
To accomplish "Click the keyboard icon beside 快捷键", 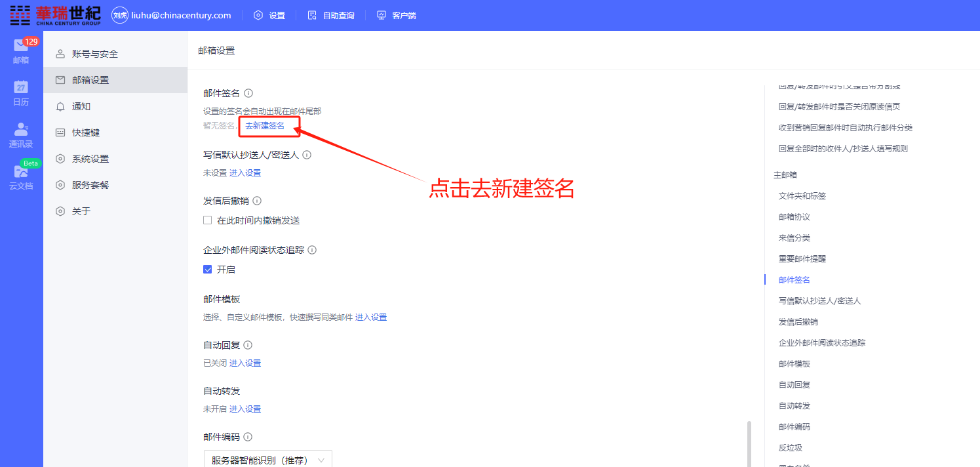I will pos(60,132).
